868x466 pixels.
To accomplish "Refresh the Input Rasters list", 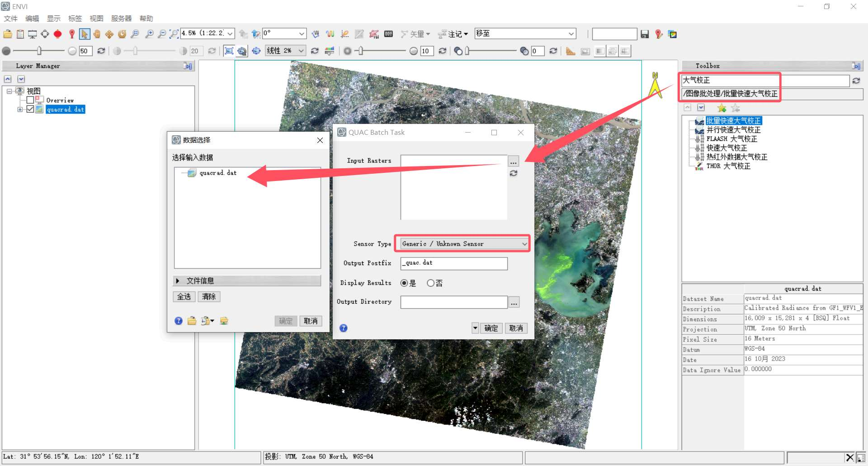I will click(x=514, y=174).
